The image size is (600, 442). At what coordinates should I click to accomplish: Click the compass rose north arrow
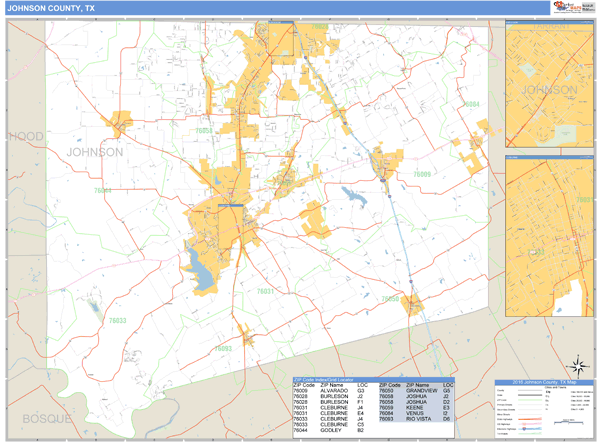(578, 366)
